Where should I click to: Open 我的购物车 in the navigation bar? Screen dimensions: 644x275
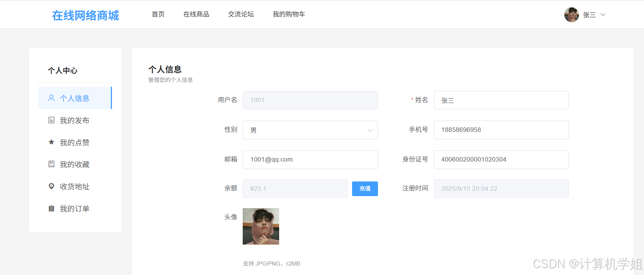[289, 14]
